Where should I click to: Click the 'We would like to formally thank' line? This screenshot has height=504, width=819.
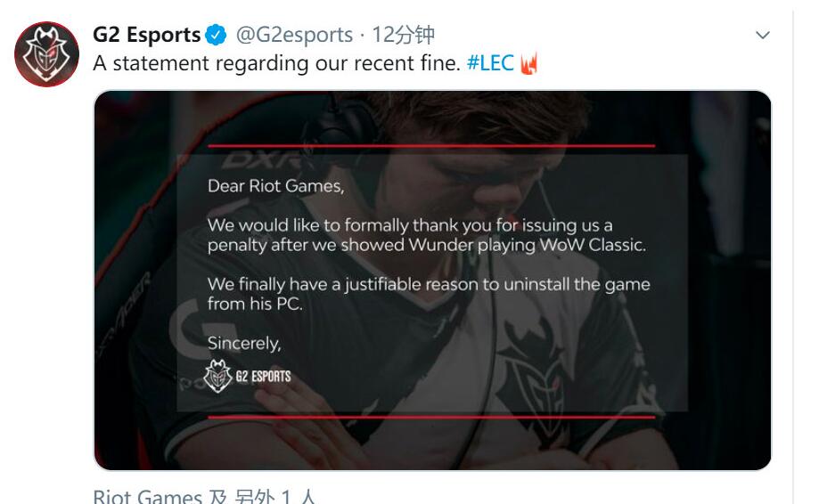tap(409, 225)
